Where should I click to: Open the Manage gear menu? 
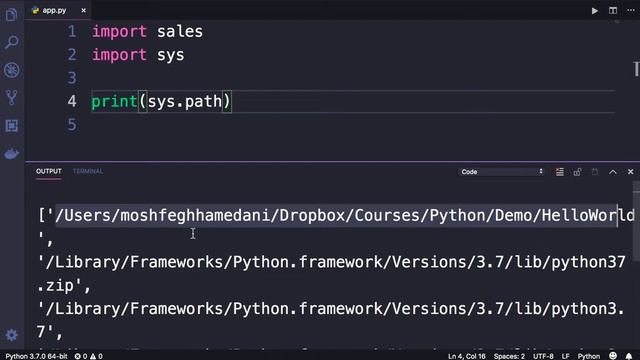(x=11, y=335)
